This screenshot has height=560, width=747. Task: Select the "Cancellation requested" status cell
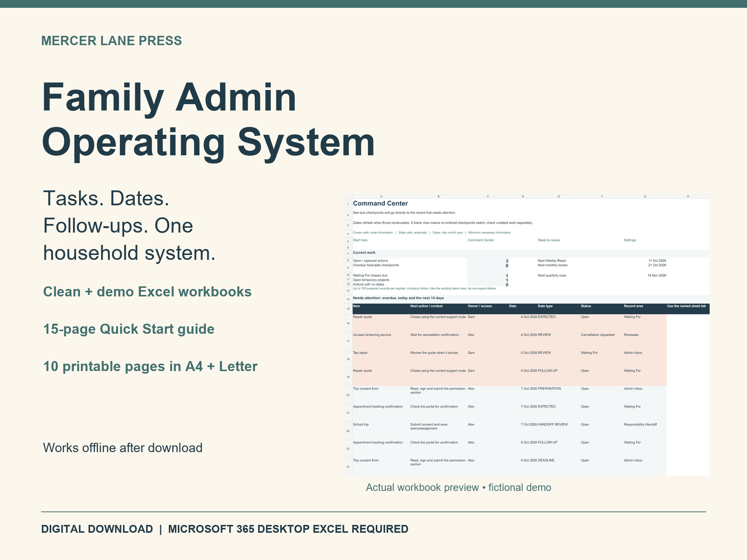coord(597,335)
